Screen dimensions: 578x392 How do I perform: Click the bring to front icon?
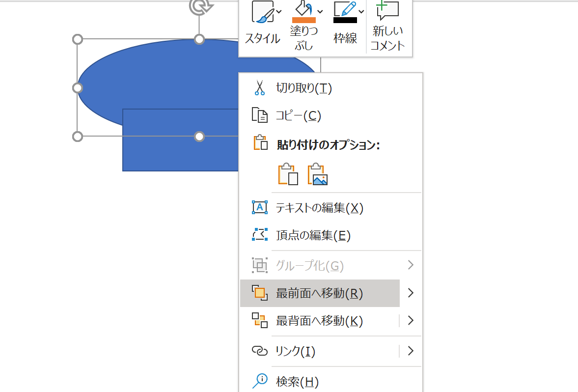point(259,293)
